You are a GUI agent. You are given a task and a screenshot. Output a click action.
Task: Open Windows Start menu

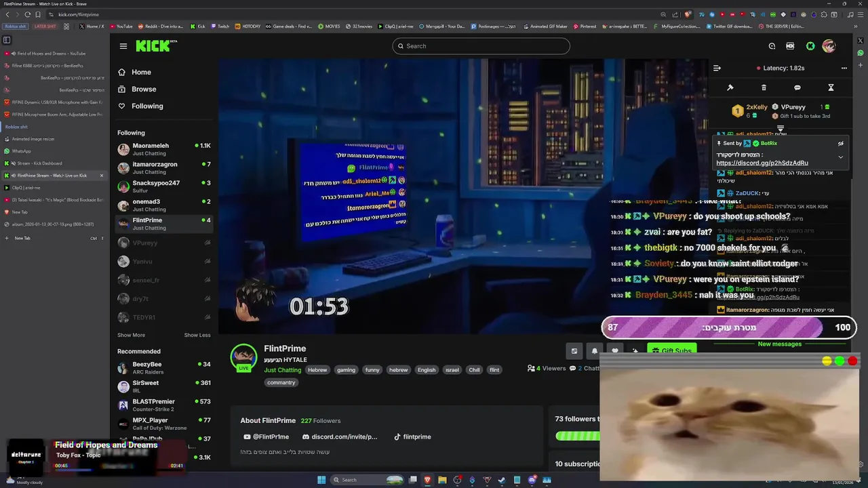tap(321, 480)
